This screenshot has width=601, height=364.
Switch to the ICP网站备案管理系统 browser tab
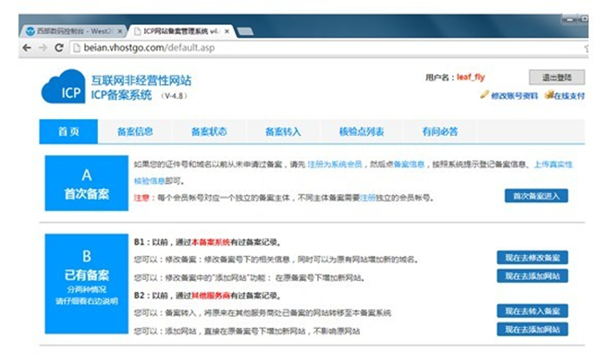coord(180,31)
